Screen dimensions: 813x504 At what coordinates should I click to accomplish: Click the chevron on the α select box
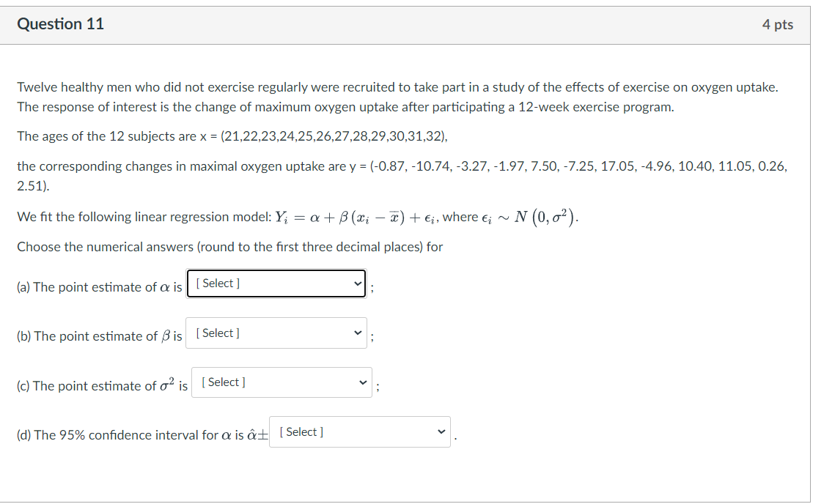[357, 283]
